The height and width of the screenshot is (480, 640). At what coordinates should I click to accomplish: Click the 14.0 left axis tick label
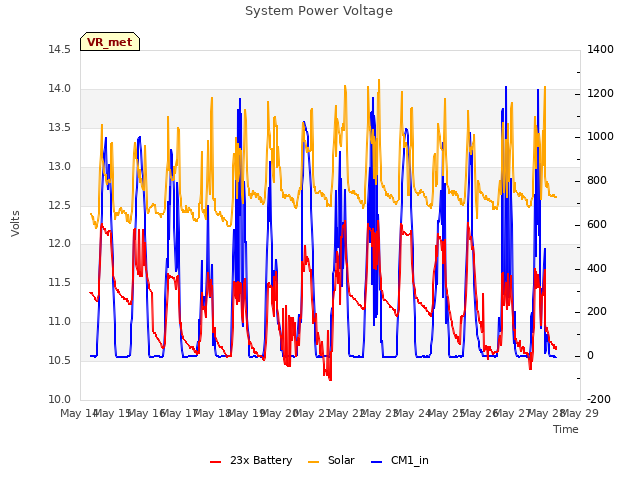point(59,89)
